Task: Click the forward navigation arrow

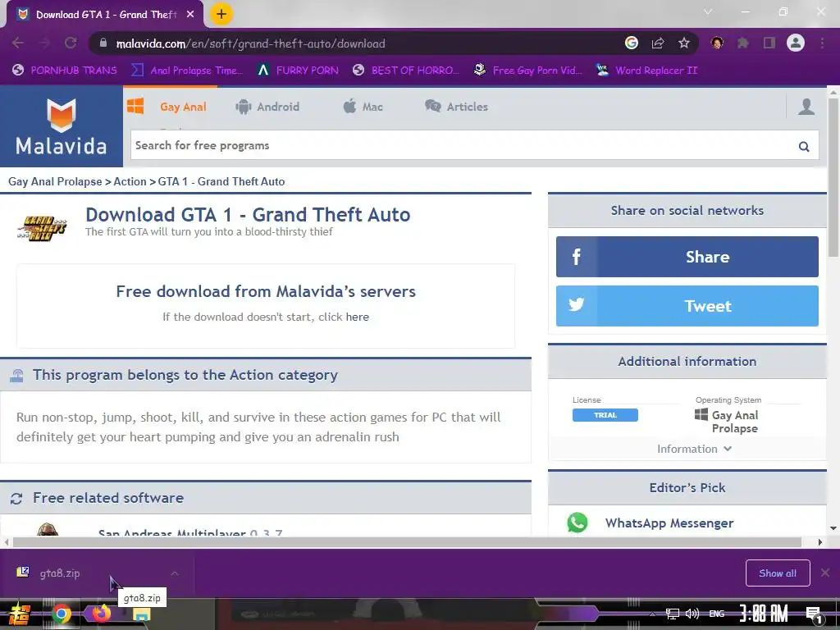Action: pos(44,43)
